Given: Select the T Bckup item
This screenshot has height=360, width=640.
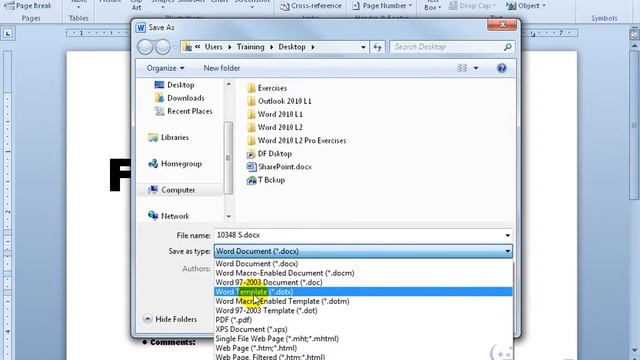Looking at the screenshot, I should coord(266,180).
